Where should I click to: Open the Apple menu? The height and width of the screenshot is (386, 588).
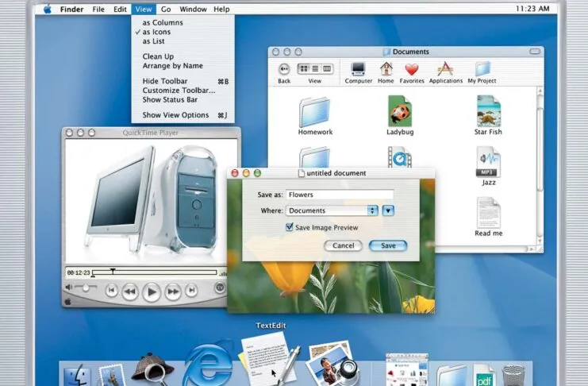coord(47,9)
